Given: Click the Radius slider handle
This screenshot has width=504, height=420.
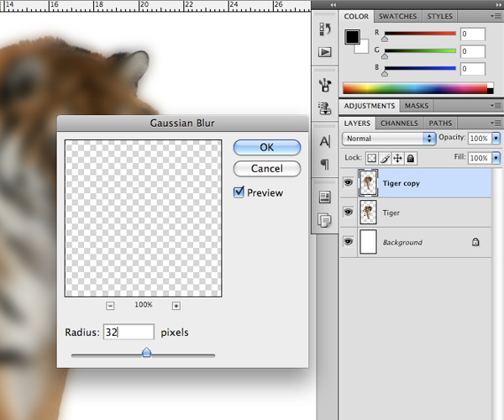Looking at the screenshot, I should tap(146, 352).
